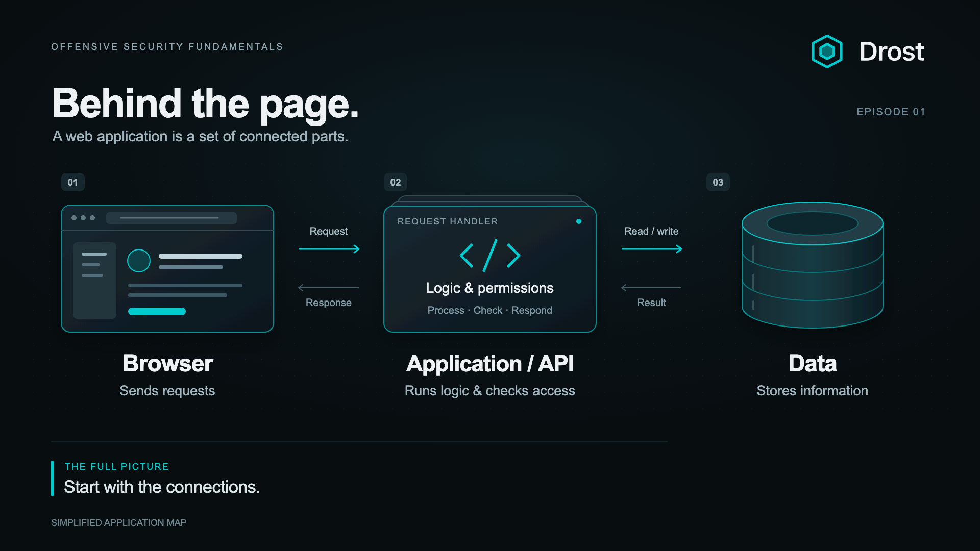Click "SIMPLIFIED APPLICATION MAP" footer text
The image size is (980, 551).
coord(119,523)
